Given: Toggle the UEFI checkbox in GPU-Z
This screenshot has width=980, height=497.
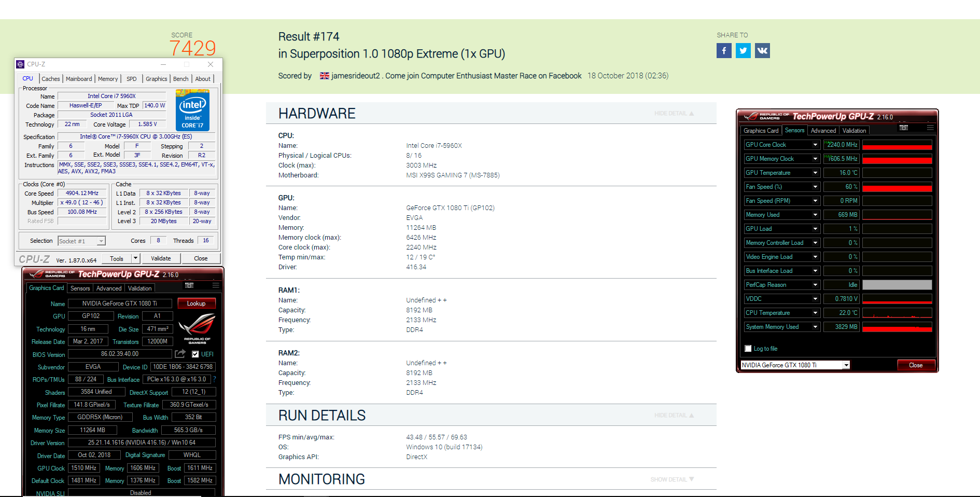Looking at the screenshot, I should (x=195, y=354).
